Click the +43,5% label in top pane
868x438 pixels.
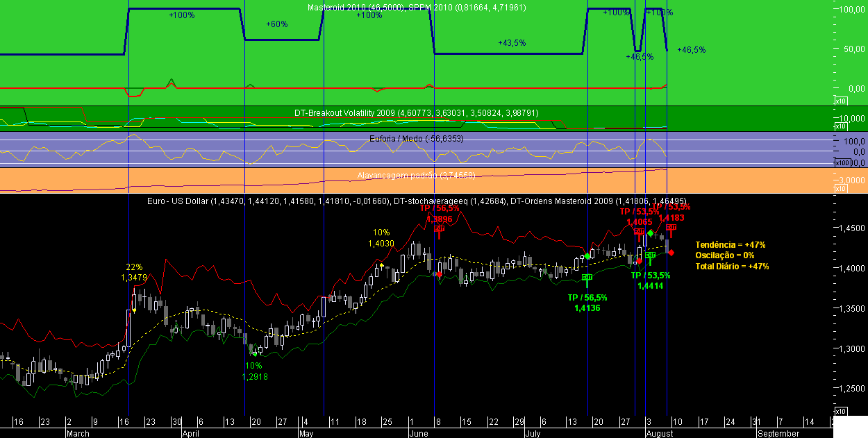point(512,43)
